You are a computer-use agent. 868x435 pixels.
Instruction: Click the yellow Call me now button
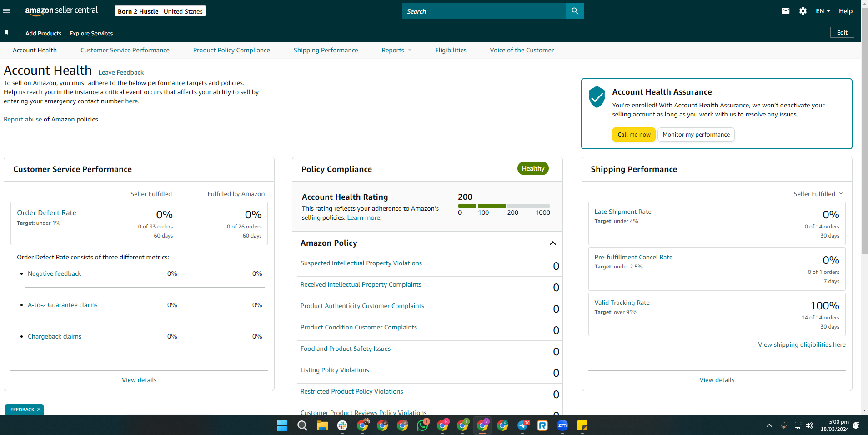click(634, 134)
